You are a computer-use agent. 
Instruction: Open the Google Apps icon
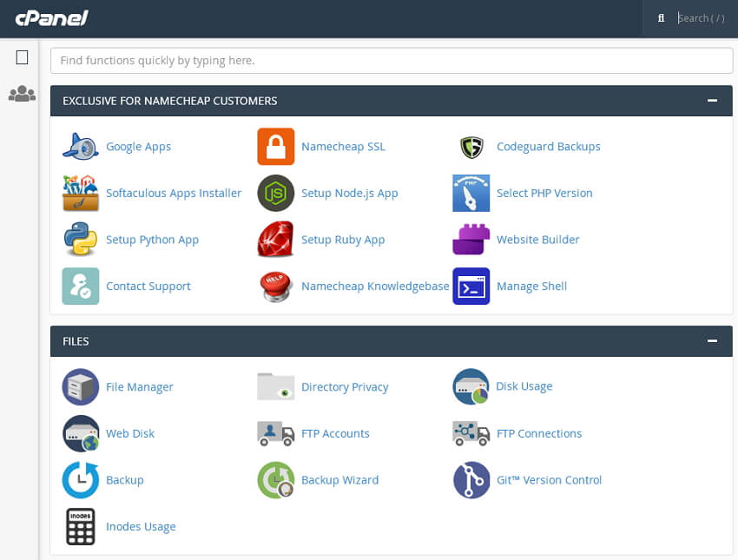click(81, 147)
